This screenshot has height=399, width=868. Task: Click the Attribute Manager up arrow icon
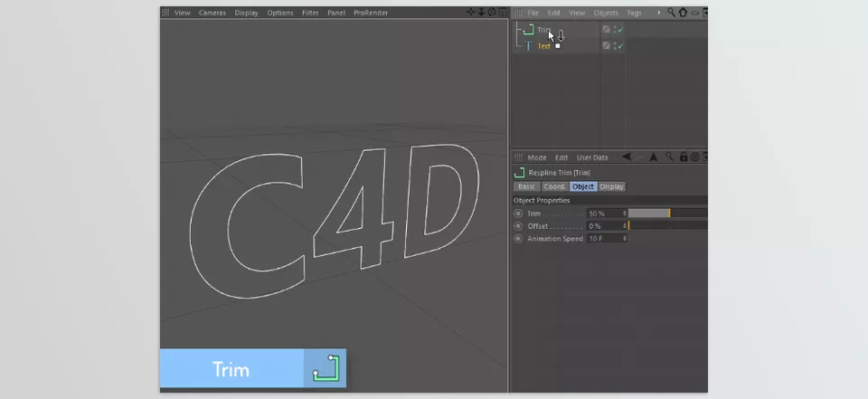pyautogui.click(x=653, y=157)
